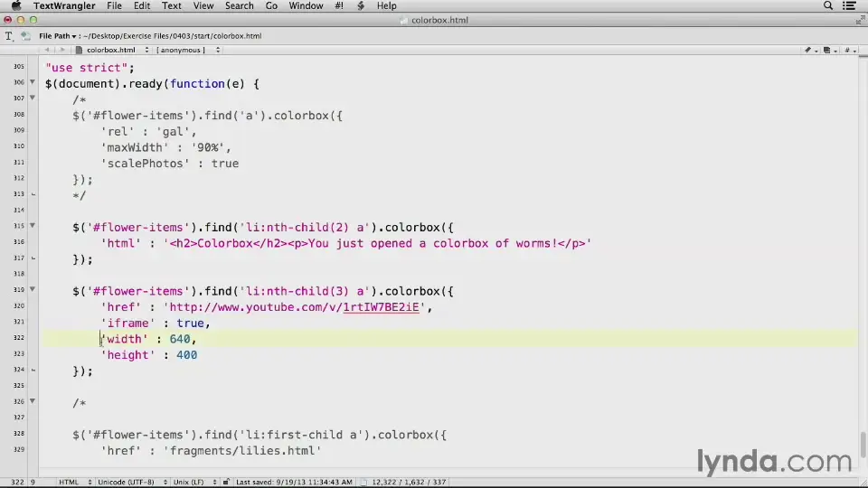Viewport: 868px width, 488px height.
Task: Open the Search menu
Action: [x=239, y=5]
